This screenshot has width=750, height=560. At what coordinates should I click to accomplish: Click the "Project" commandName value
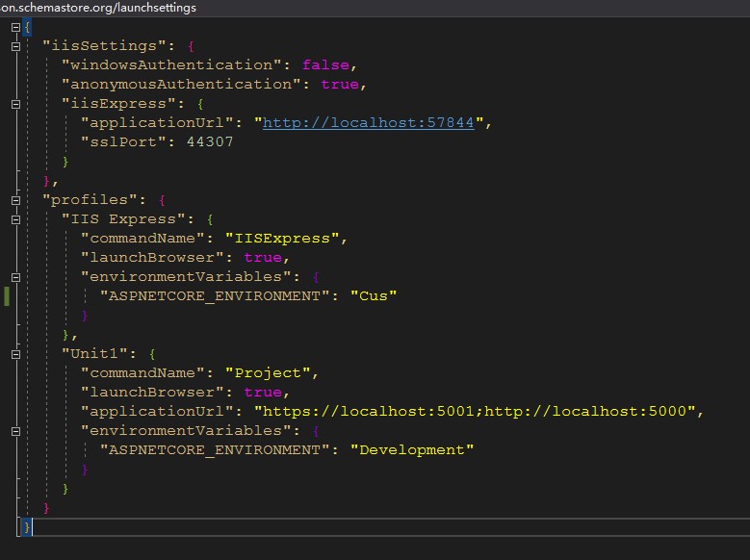pos(268,373)
